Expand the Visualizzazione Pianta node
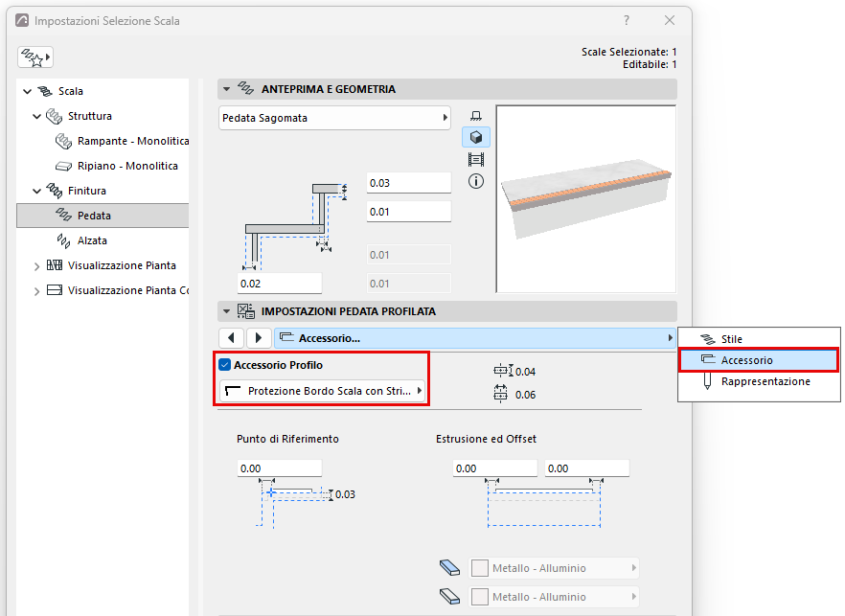The height and width of the screenshot is (616, 845). [36, 266]
